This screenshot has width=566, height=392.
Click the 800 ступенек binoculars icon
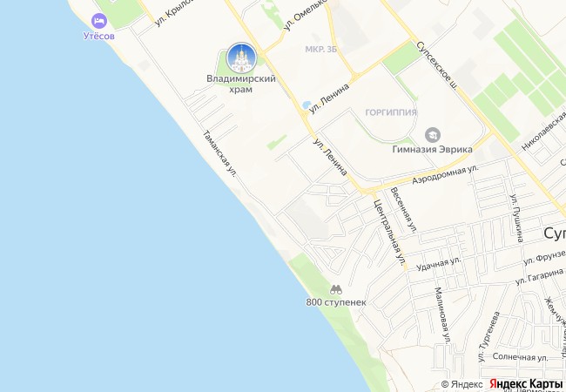point(336,289)
